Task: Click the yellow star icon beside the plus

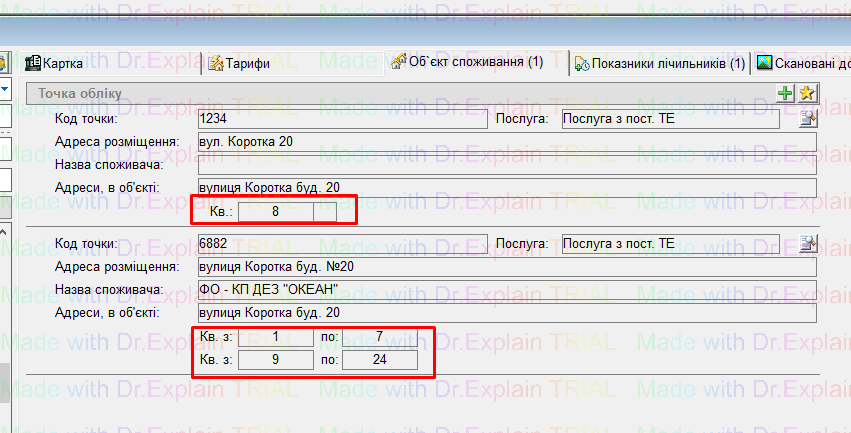Action: click(x=806, y=93)
